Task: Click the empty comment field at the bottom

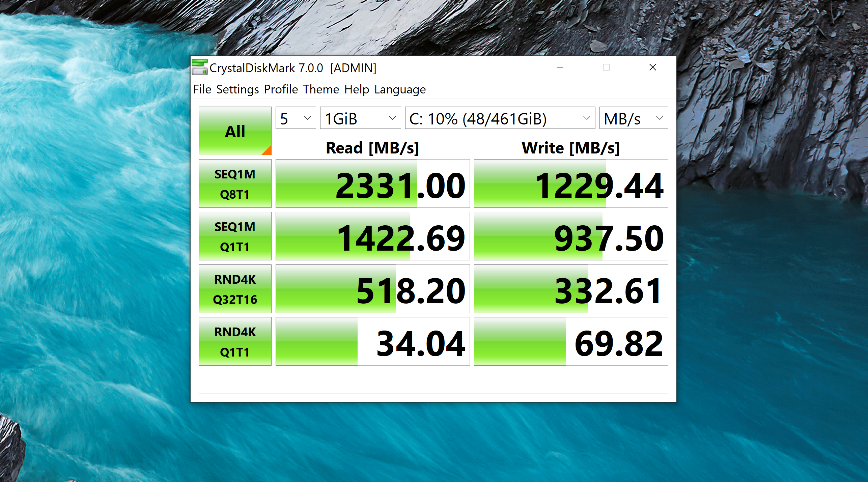Action: click(x=433, y=382)
